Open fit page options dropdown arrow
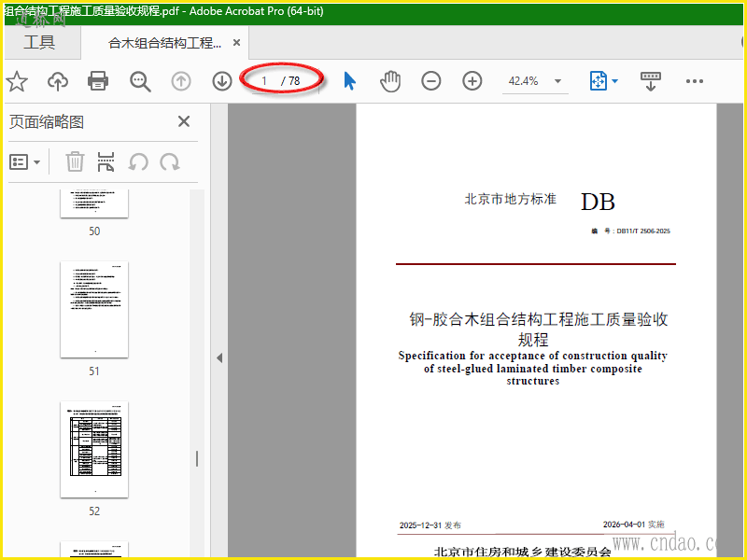747x560 pixels. pos(615,81)
